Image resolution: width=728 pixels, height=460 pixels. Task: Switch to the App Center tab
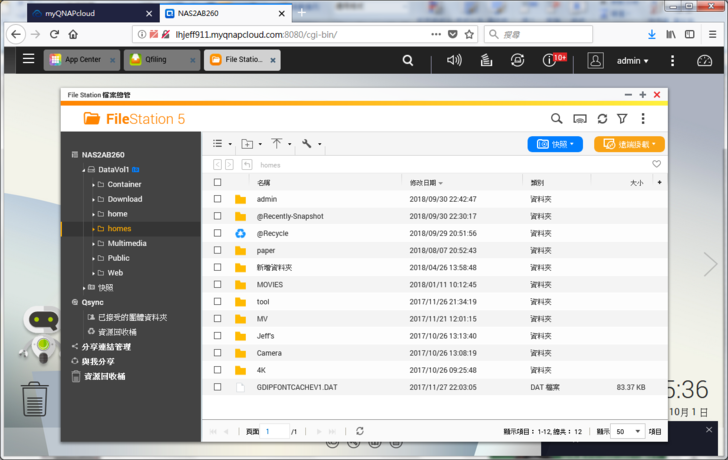point(80,60)
